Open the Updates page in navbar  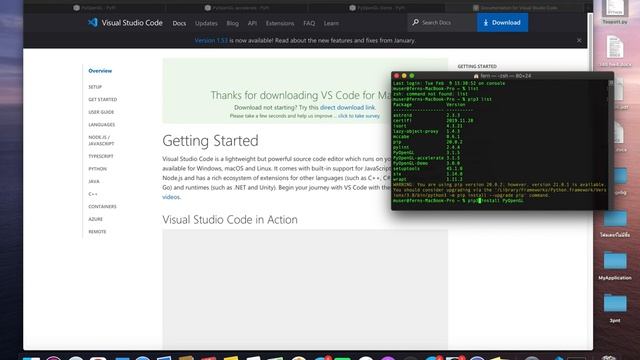tap(206, 23)
